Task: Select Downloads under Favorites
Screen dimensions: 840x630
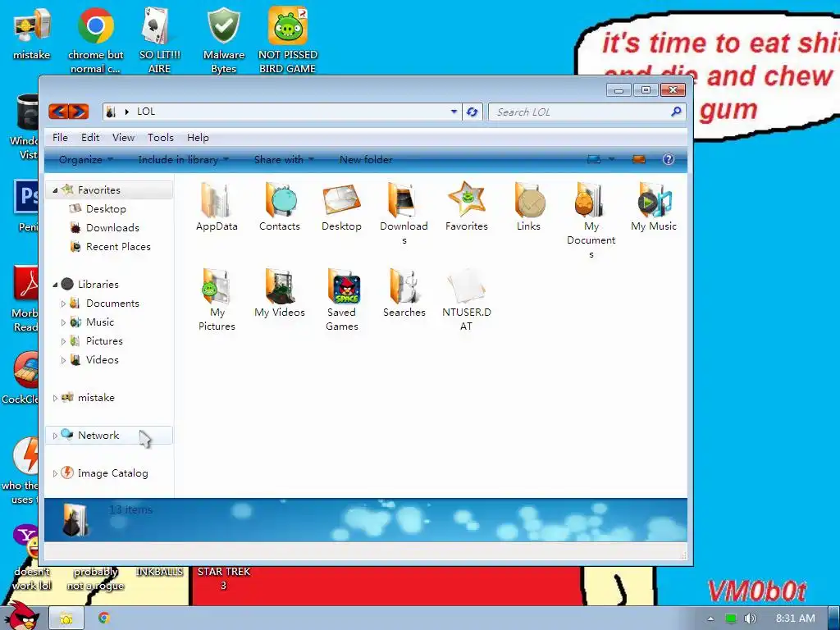Action: (x=112, y=228)
